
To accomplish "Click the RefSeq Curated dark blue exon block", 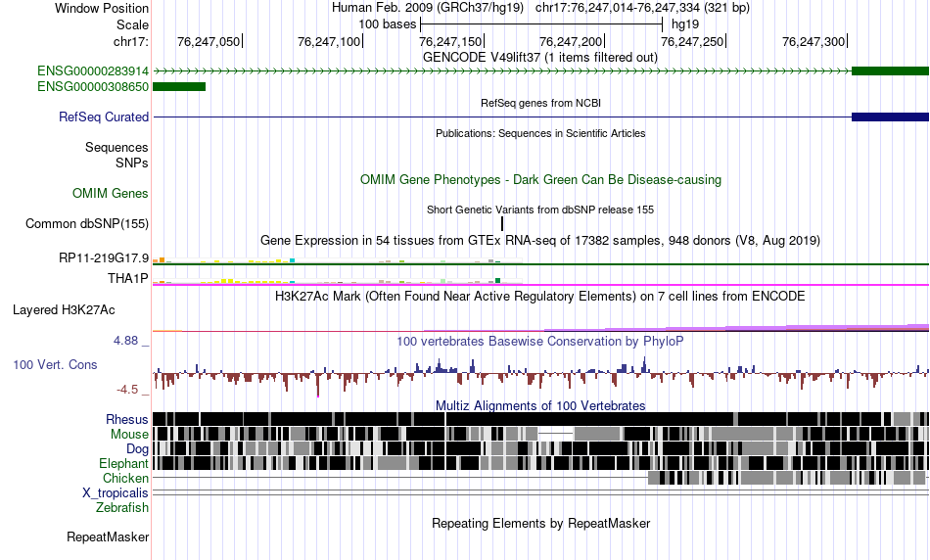I will 890,117.
